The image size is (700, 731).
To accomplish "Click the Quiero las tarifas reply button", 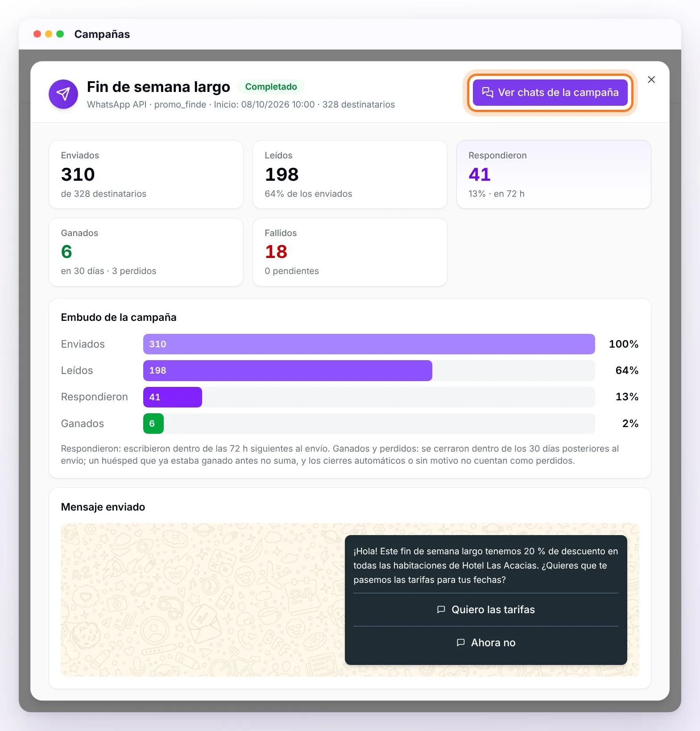I will [x=486, y=610].
